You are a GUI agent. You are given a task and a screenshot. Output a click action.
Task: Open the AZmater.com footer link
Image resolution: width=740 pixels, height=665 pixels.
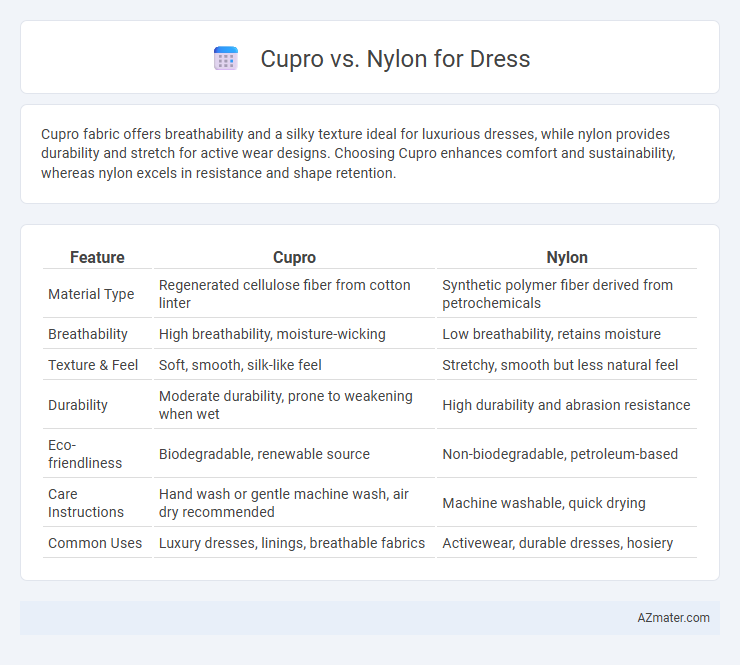[673, 618]
